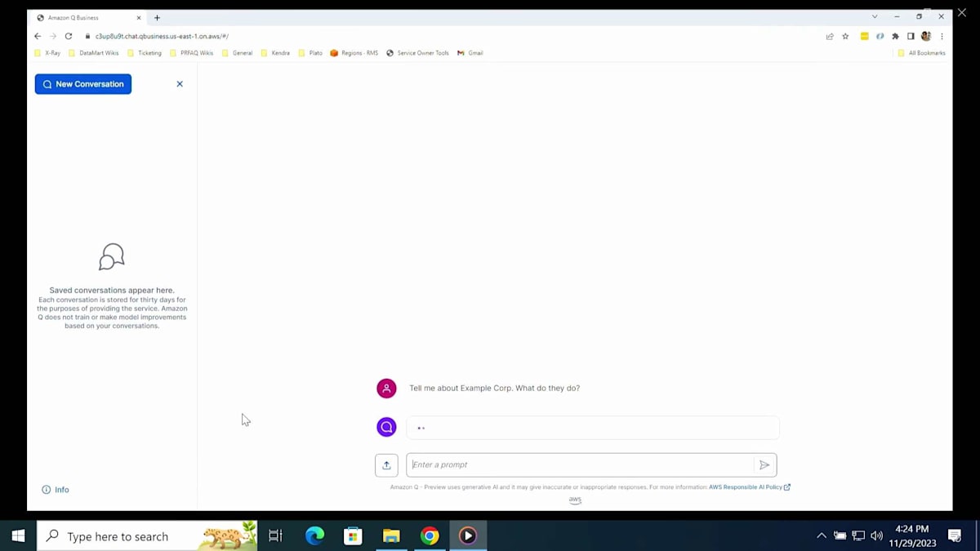The image size is (980, 551).
Task: Open the Gmail bookmark
Action: pos(470,53)
